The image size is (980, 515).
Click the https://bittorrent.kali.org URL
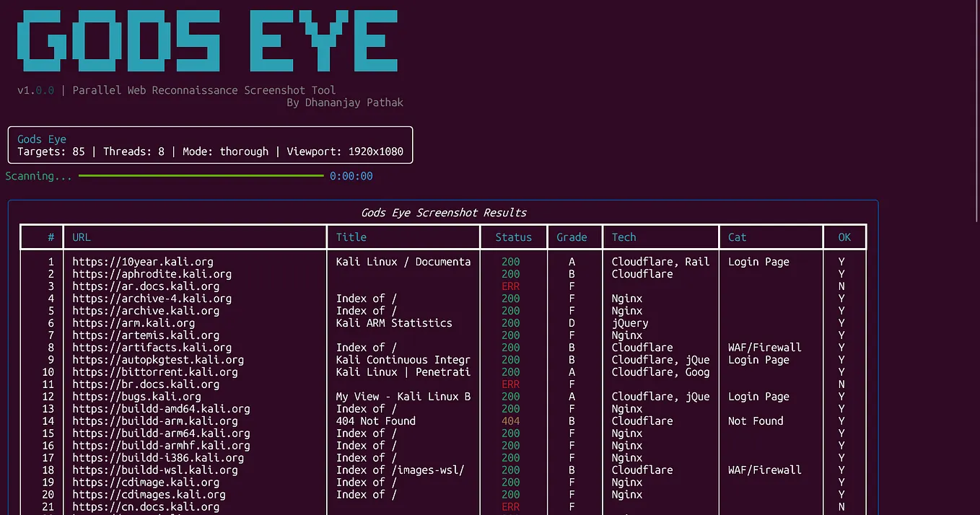point(155,372)
